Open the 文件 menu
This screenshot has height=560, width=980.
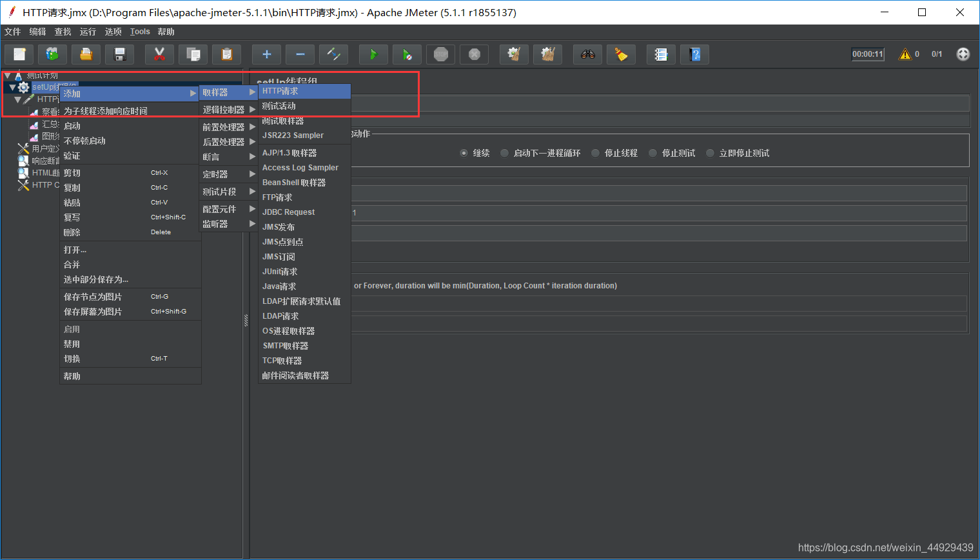pyautogui.click(x=12, y=32)
